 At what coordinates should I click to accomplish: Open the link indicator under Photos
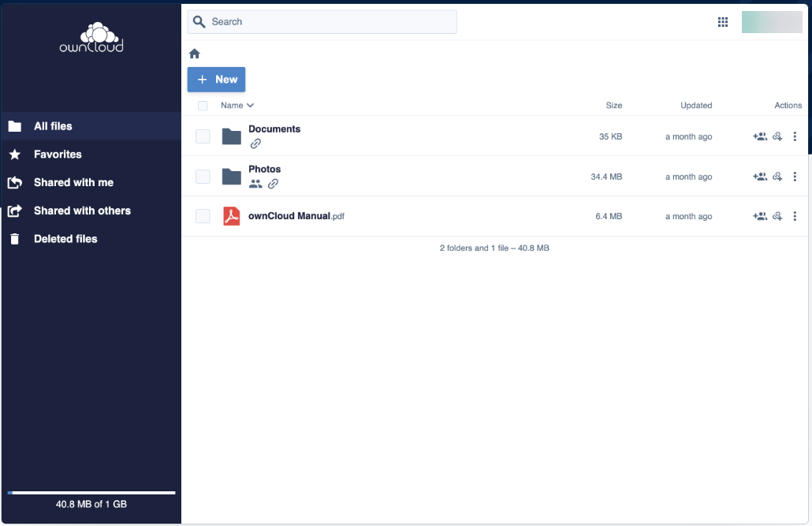point(273,184)
